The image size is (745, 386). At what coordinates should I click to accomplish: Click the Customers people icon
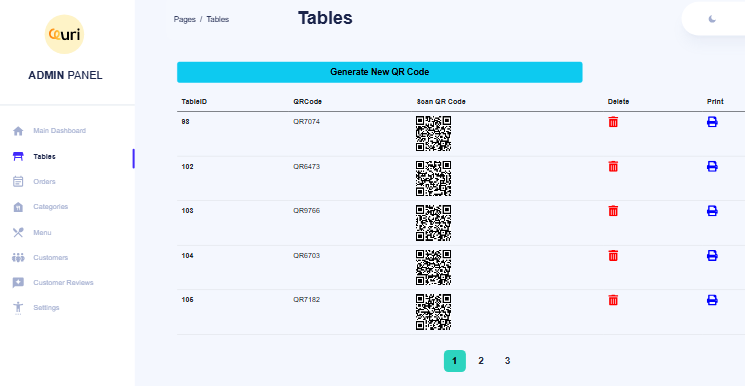[x=18, y=258]
